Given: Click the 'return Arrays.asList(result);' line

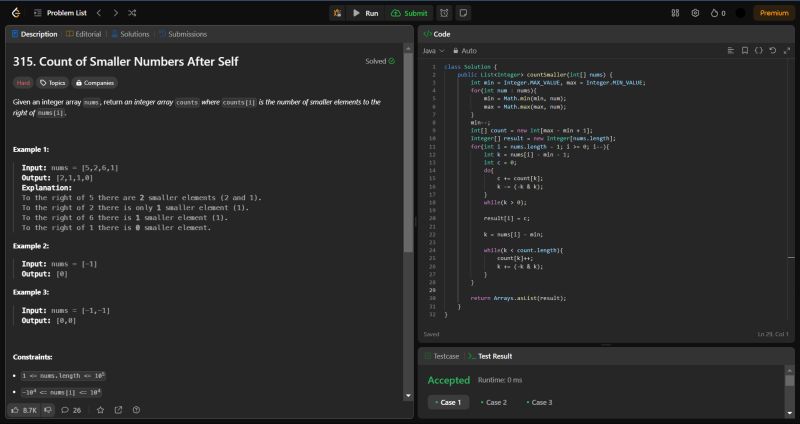Looking at the screenshot, I should pyautogui.click(x=518, y=298).
